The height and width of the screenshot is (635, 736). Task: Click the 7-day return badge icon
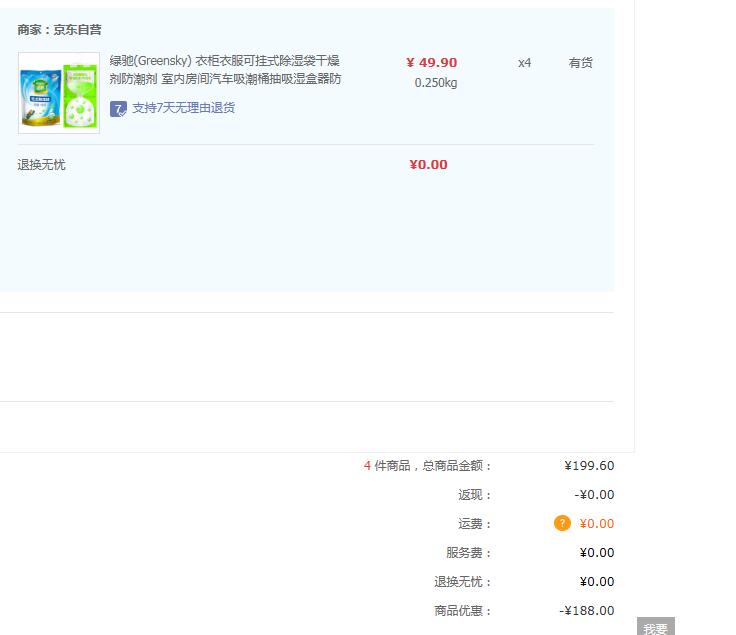[118, 109]
